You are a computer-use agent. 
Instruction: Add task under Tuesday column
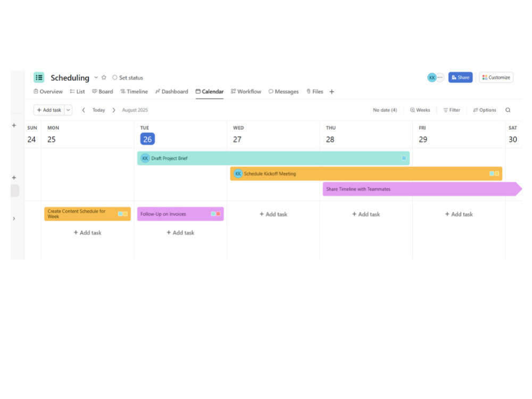click(180, 233)
